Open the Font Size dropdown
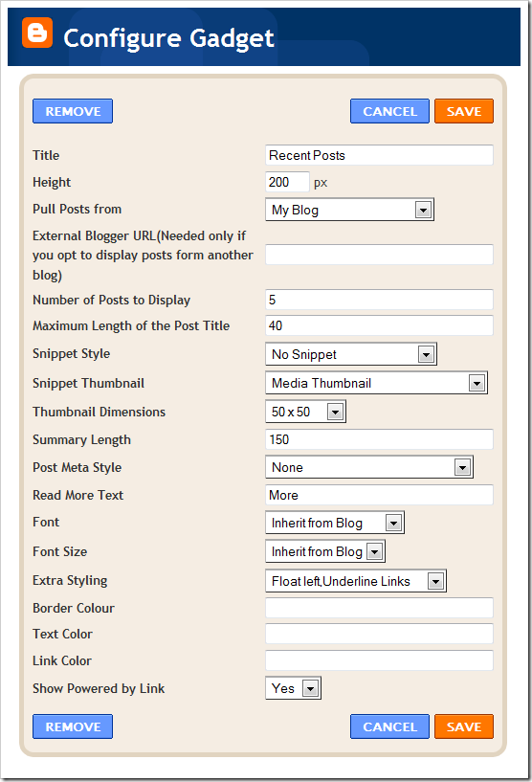Viewport: 532px width, 782px height. coord(325,551)
